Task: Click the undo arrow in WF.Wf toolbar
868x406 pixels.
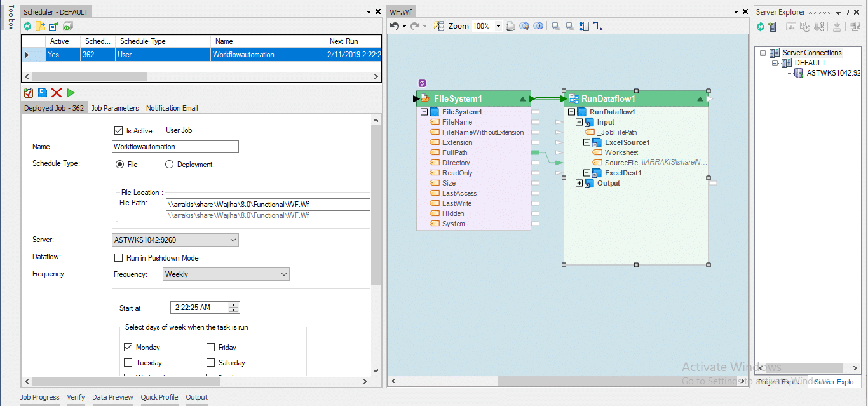Action: (395, 26)
